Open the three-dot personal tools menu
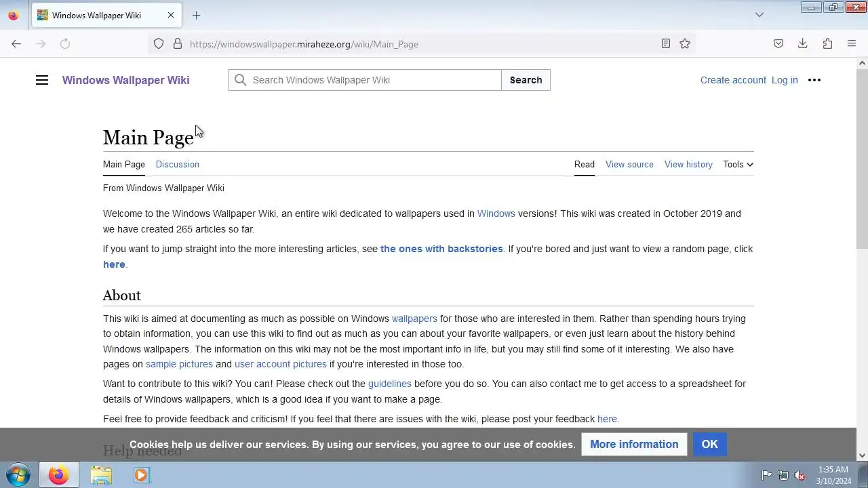This screenshot has height=488, width=868. [814, 80]
